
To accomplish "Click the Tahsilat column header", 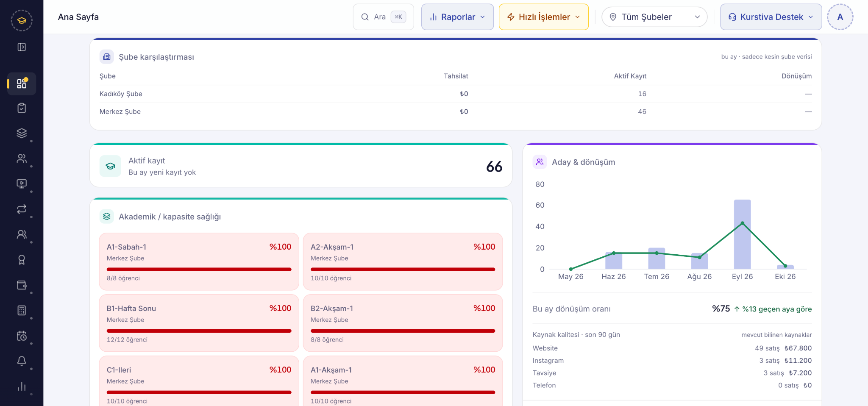I will (456, 76).
